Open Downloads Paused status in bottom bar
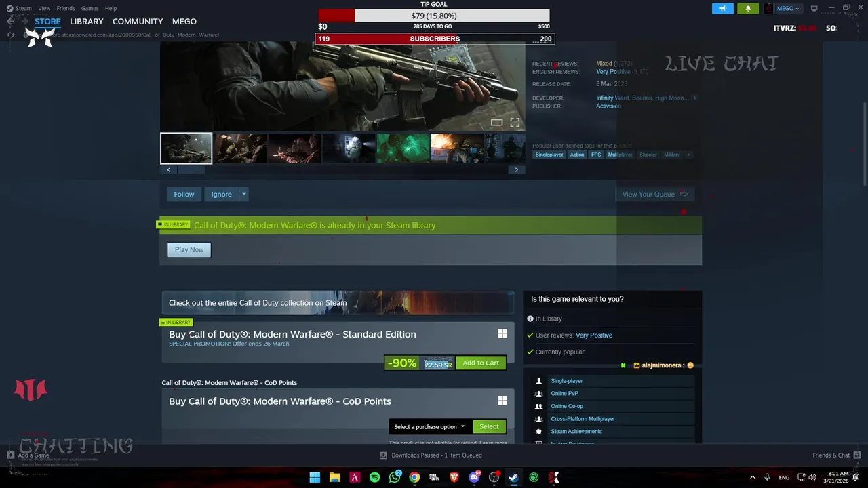Viewport: 868px width, 488px height. (x=431, y=455)
